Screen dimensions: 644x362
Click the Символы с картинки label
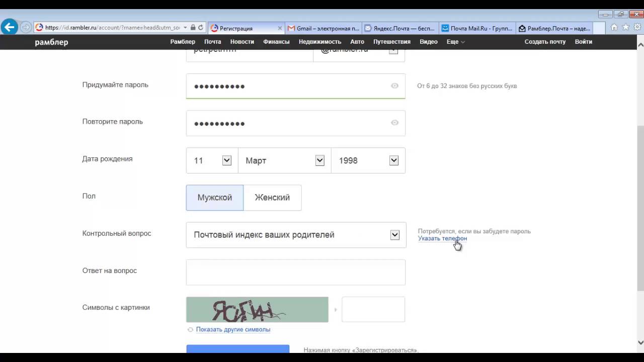pos(116,307)
